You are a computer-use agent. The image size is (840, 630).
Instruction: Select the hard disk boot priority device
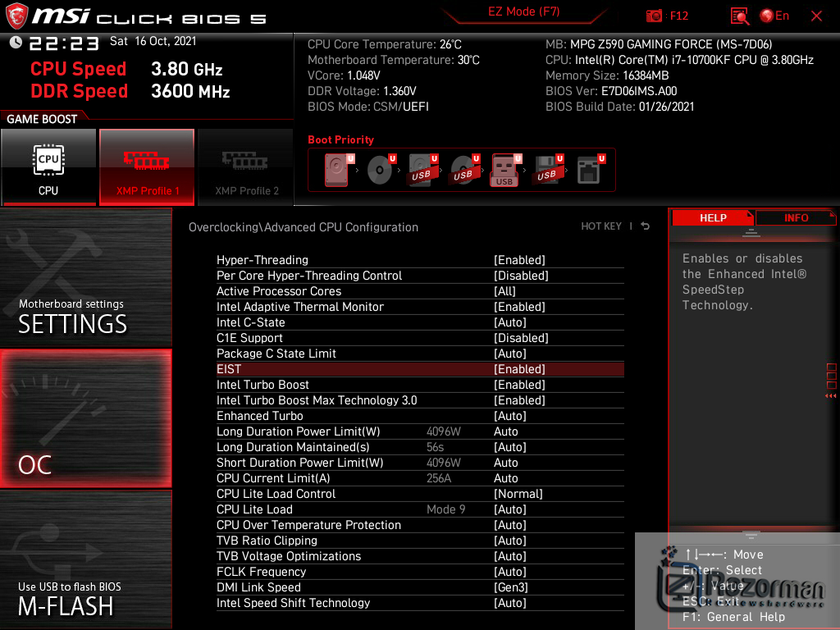pos(339,170)
